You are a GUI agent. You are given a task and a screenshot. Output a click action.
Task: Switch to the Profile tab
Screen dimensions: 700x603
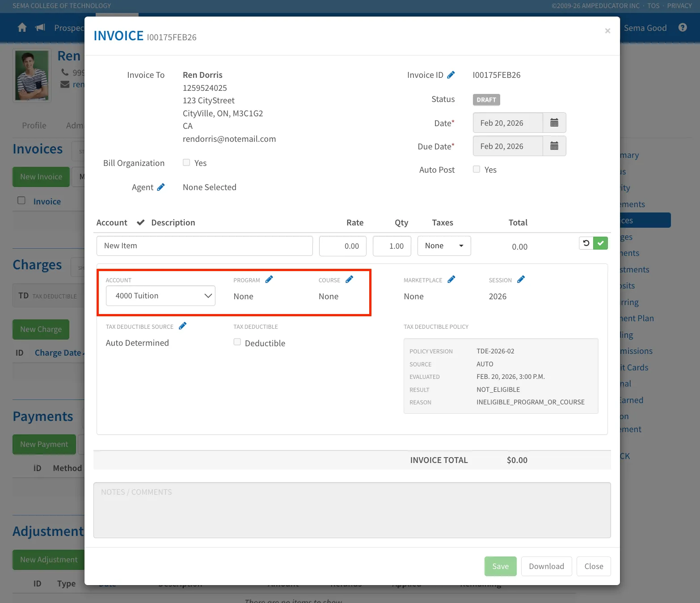click(34, 125)
